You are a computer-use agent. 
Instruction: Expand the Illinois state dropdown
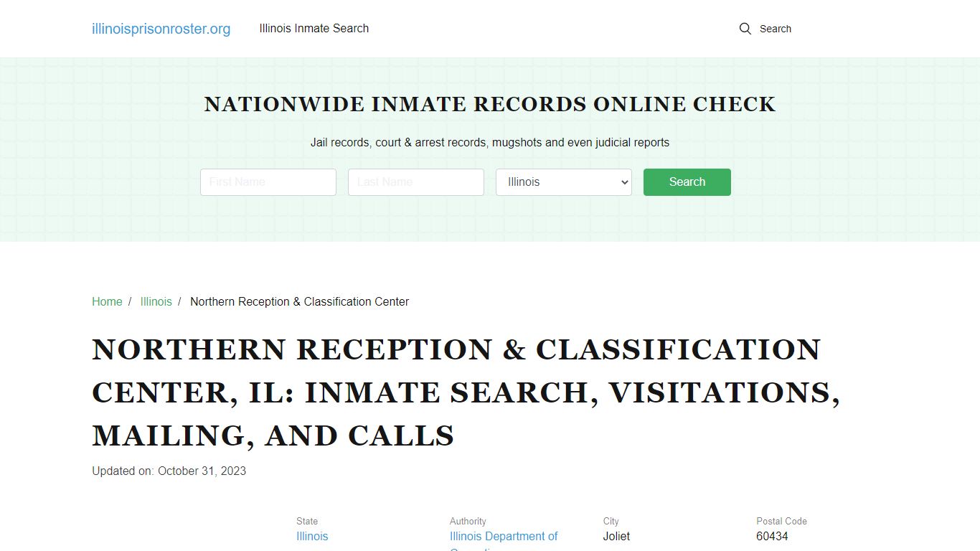[564, 182]
